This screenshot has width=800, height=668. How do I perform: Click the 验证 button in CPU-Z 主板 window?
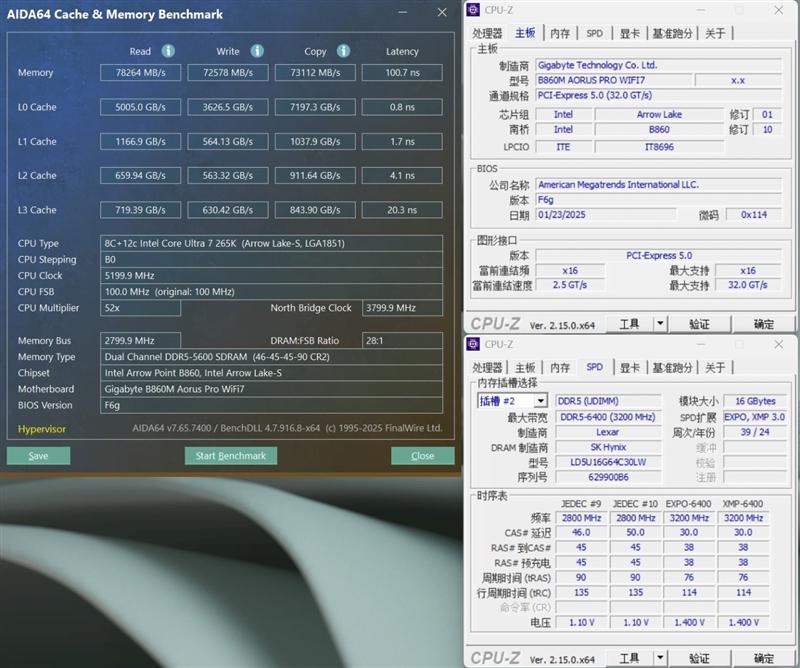(x=699, y=324)
